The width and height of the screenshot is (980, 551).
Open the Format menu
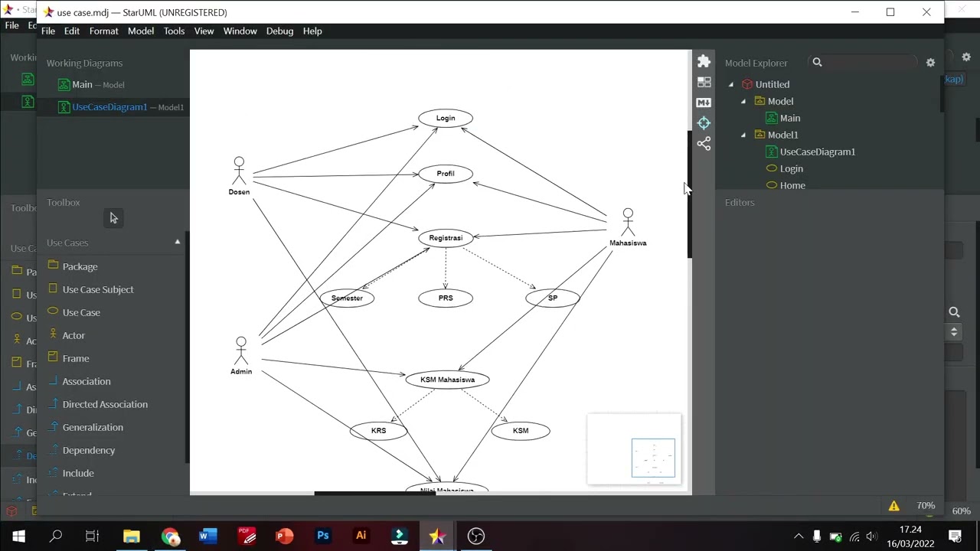(x=103, y=31)
